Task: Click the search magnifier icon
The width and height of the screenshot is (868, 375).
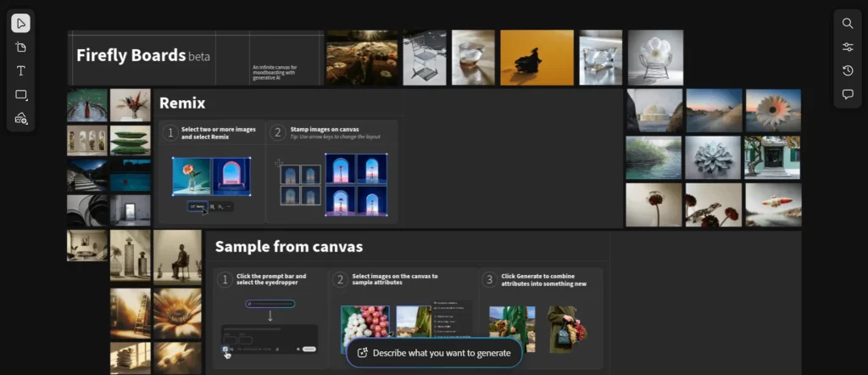Action: [848, 23]
